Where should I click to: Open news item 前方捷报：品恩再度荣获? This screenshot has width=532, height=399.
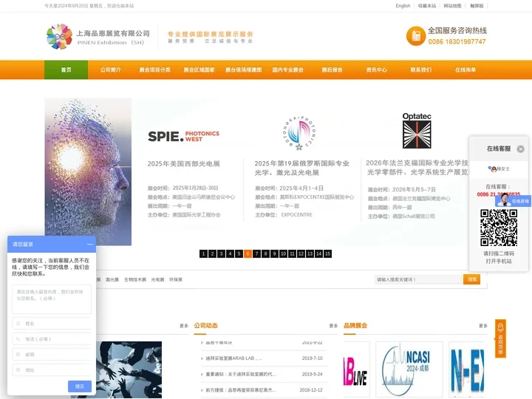[241, 390]
